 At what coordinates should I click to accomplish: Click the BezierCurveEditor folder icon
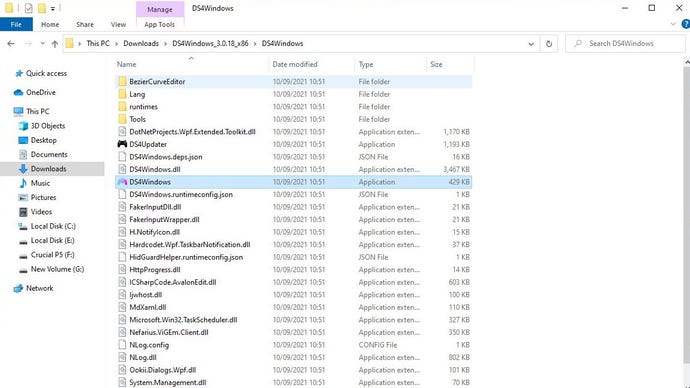pos(122,81)
